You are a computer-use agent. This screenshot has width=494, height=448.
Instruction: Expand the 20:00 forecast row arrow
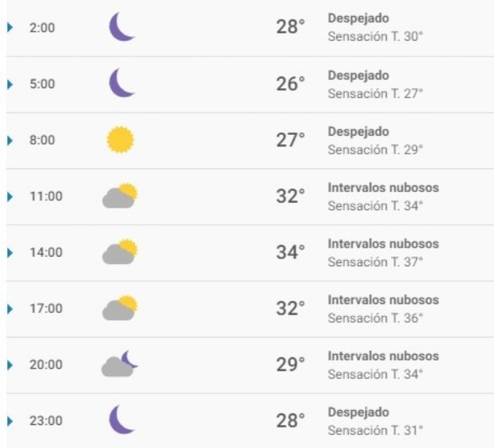[10, 365]
